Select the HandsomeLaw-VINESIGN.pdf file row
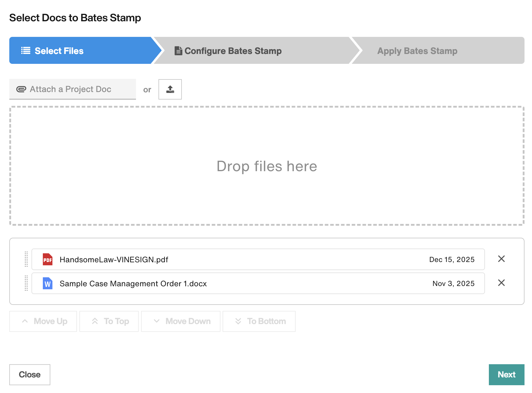Image resolution: width=532 pixels, height=393 pixels. (258, 259)
